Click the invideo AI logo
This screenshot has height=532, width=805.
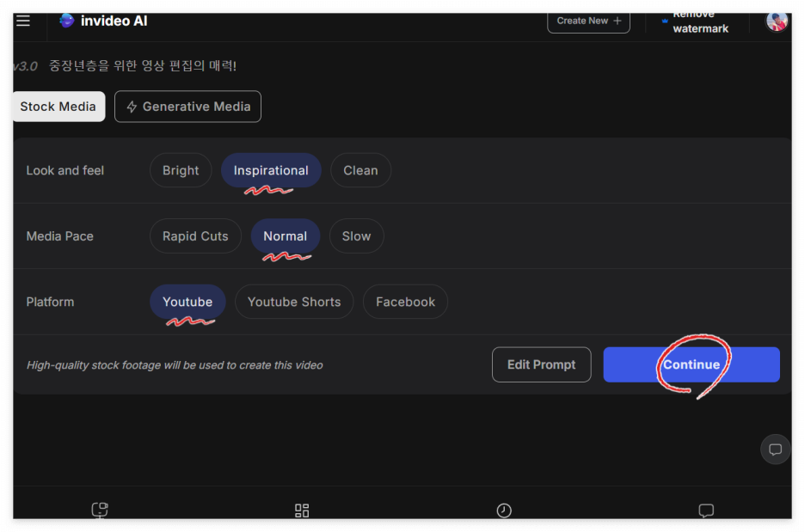(103, 21)
